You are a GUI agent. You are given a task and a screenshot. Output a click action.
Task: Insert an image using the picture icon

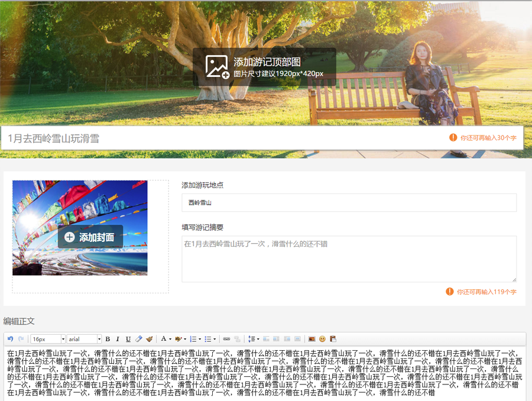(312, 339)
